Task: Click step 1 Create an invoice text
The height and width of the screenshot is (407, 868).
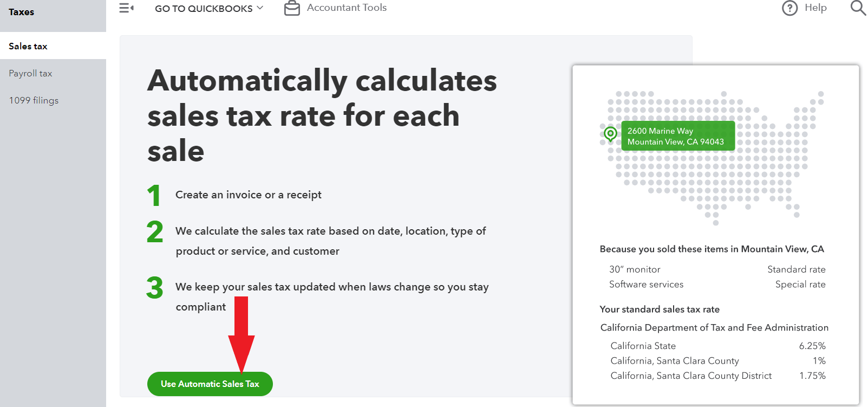Action: pyautogui.click(x=248, y=195)
